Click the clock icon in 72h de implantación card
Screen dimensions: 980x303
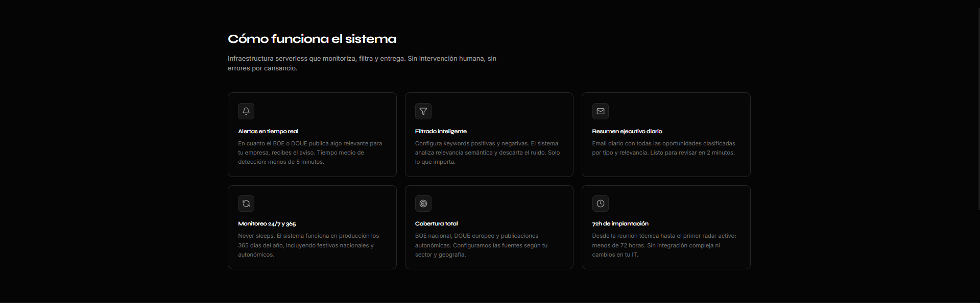601,204
